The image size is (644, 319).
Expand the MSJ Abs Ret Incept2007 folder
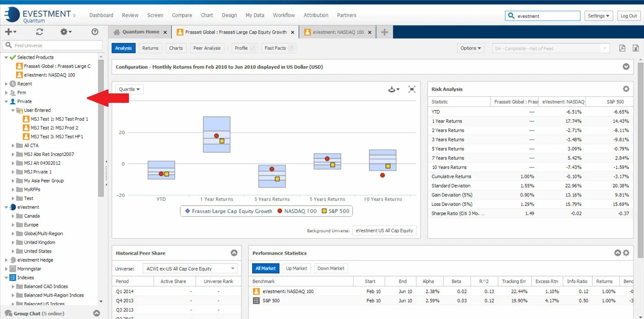(13, 154)
